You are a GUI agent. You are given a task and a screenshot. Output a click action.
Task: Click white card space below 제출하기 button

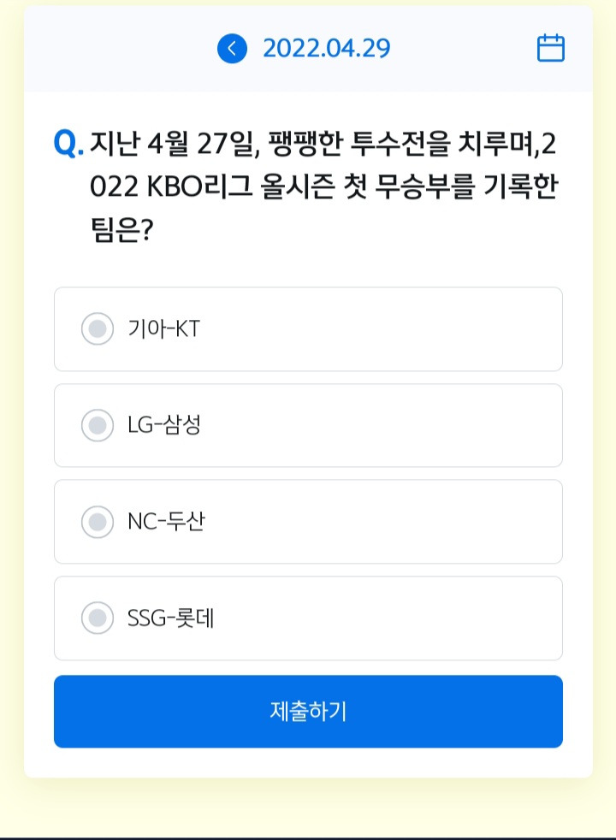click(x=308, y=762)
